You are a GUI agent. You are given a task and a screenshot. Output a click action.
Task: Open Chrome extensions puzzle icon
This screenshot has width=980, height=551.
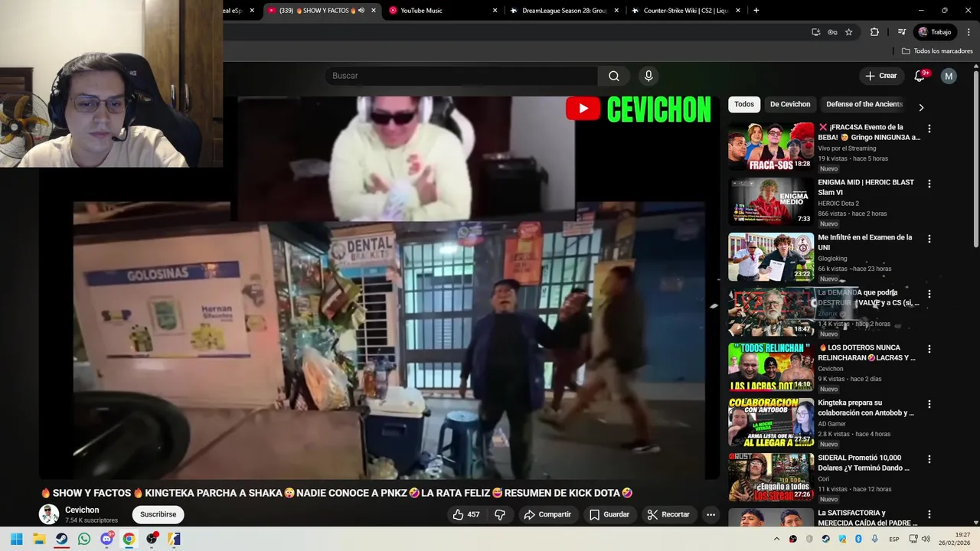point(874,32)
